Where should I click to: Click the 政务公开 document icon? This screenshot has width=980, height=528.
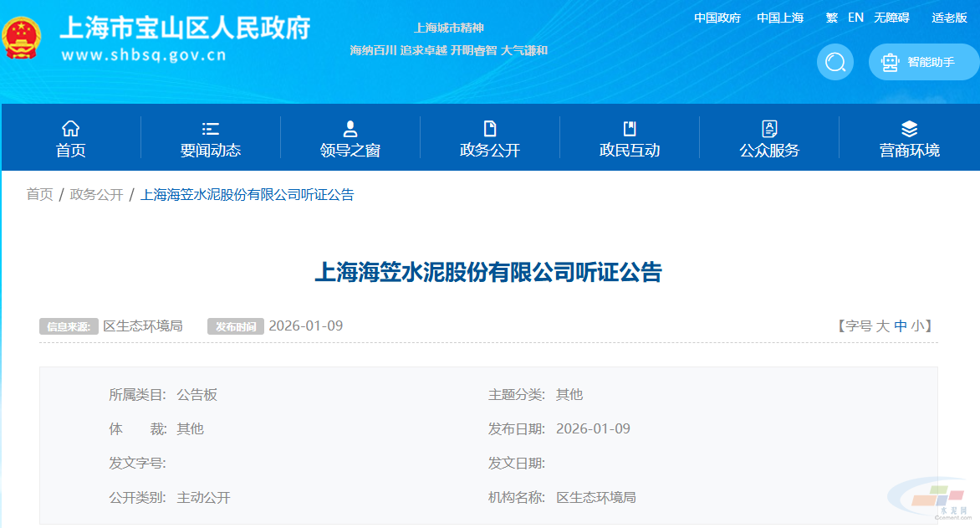pos(490,128)
